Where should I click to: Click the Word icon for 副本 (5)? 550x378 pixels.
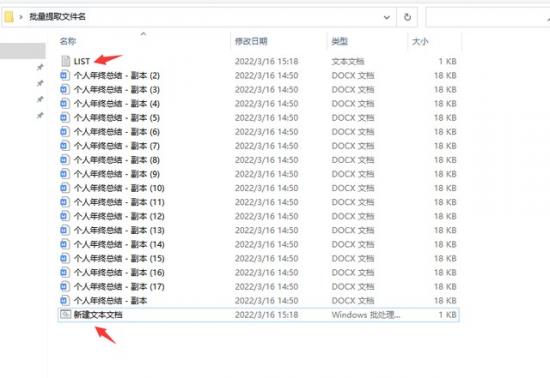tap(65, 117)
